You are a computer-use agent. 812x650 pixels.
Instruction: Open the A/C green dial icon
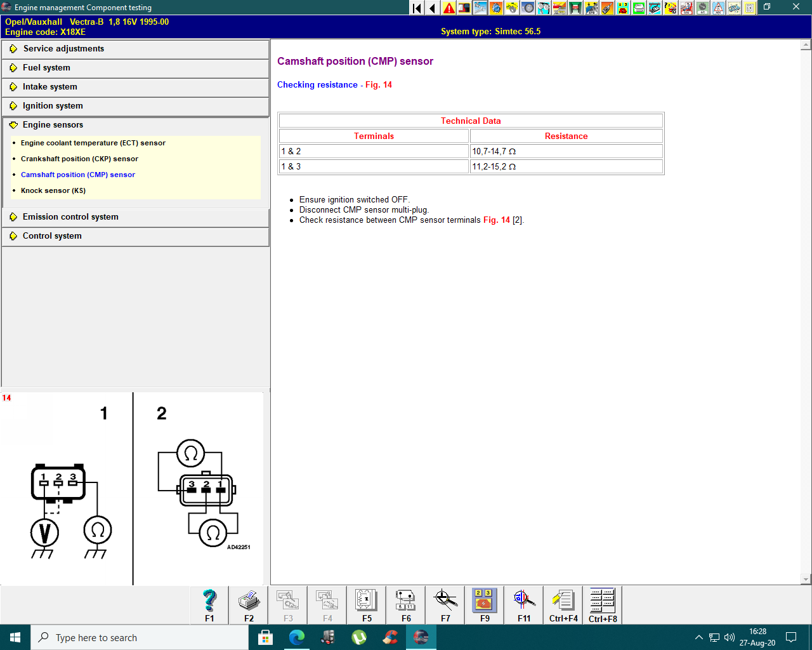pos(702,8)
